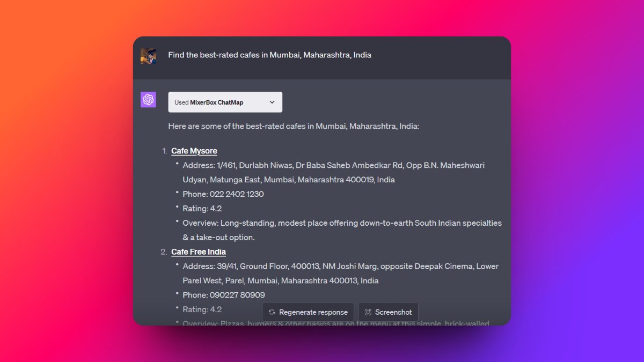Click the user profile avatar
This screenshot has height=362, width=644.
148,56
